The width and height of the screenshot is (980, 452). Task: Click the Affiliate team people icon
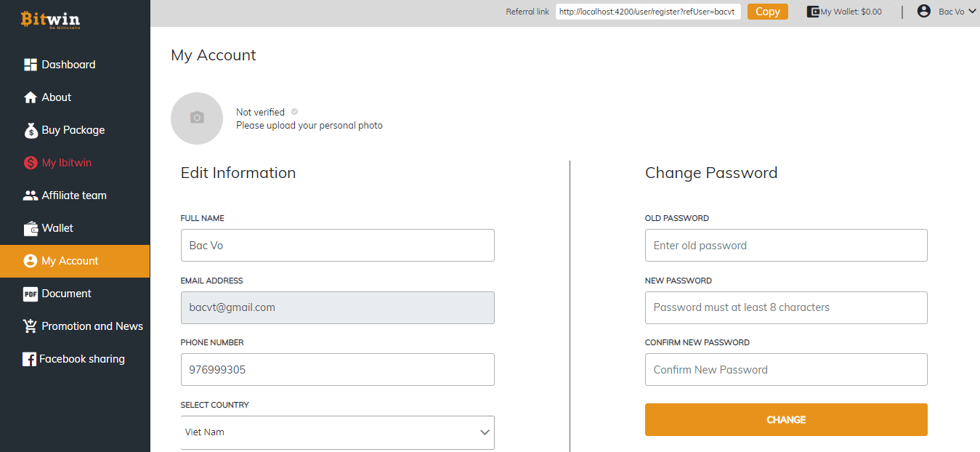click(x=31, y=195)
